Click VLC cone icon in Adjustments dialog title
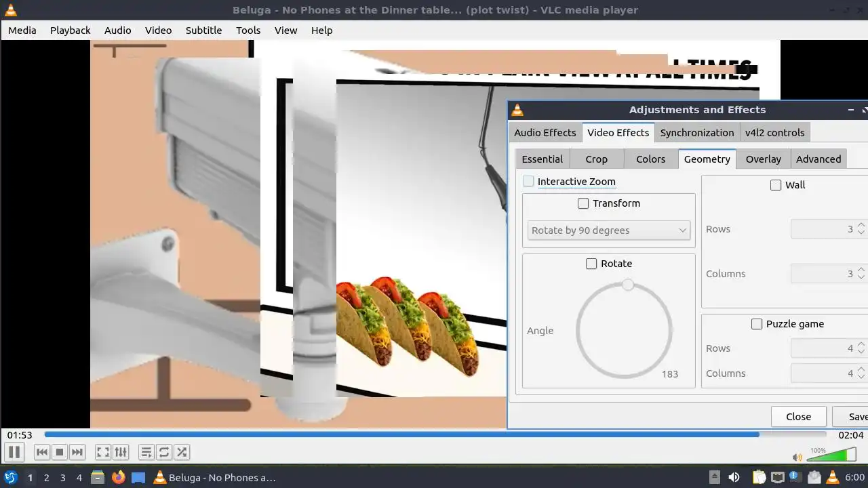Viewport: 868px width, 488px height. tap(517, 110)
